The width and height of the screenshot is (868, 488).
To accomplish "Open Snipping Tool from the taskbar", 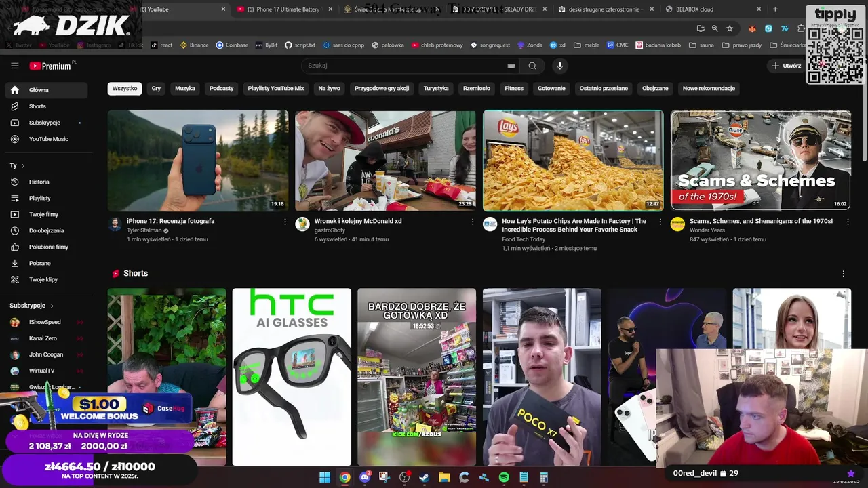I will pos(384,477).
